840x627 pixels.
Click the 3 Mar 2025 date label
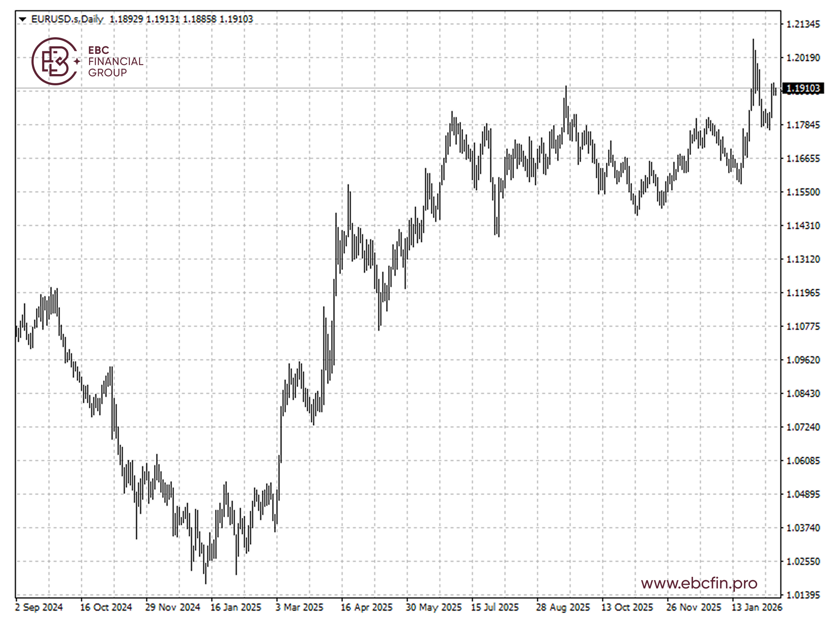click(x=299, y=607)
